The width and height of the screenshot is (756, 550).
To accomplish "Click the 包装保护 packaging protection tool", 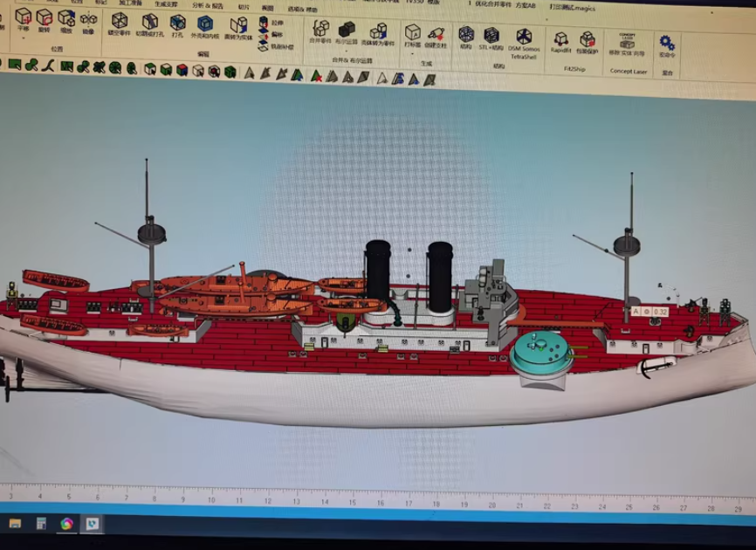I will coord(587,43).
